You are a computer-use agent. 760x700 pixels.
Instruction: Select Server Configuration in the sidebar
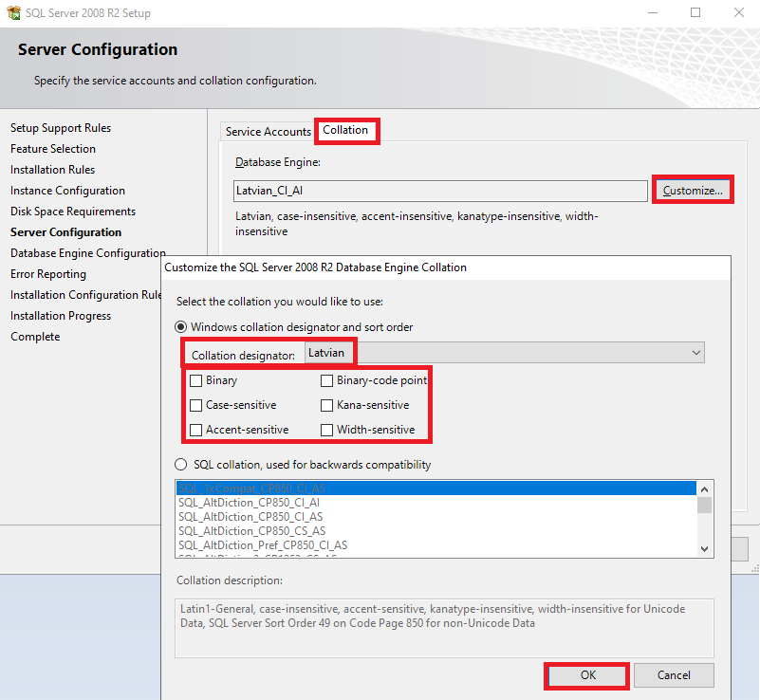coord(65,232)
